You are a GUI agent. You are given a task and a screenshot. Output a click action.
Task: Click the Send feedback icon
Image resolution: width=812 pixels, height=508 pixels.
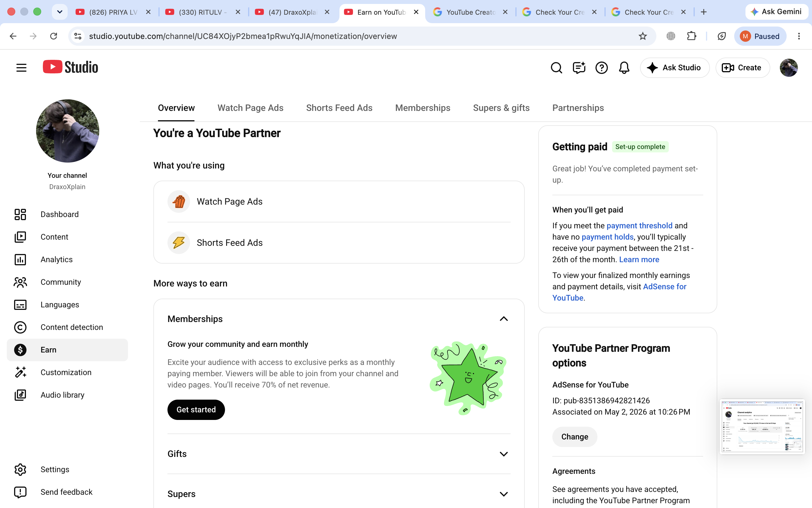point(20,492)
